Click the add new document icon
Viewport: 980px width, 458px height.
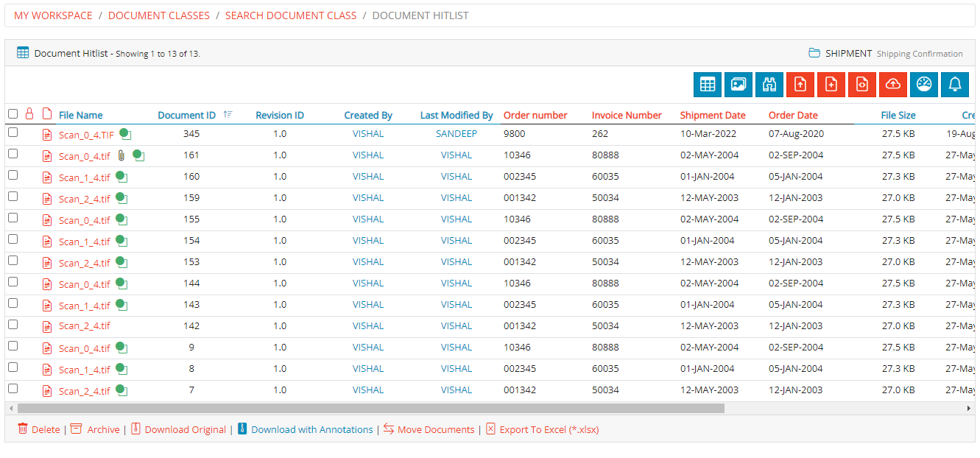point(831,85)
